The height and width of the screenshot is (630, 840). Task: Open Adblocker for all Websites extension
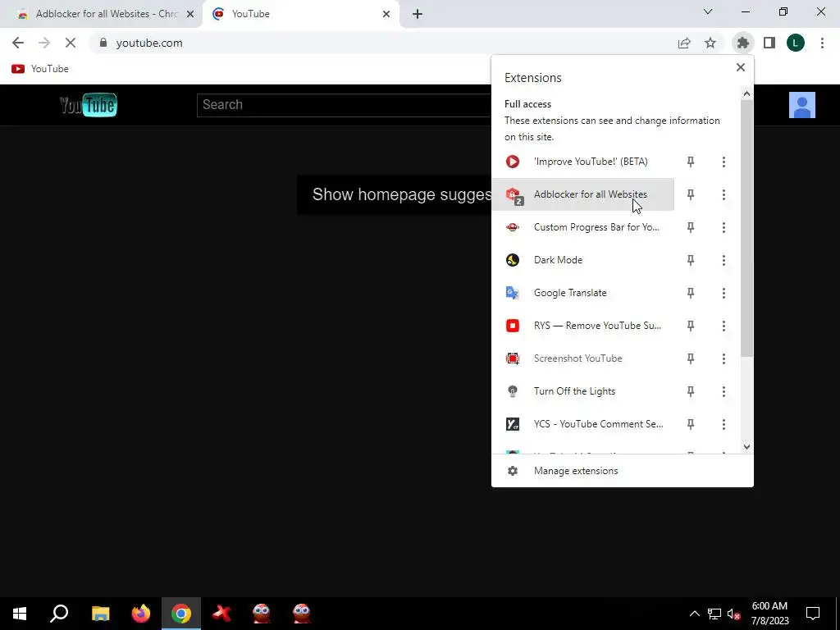click(583, 194)
